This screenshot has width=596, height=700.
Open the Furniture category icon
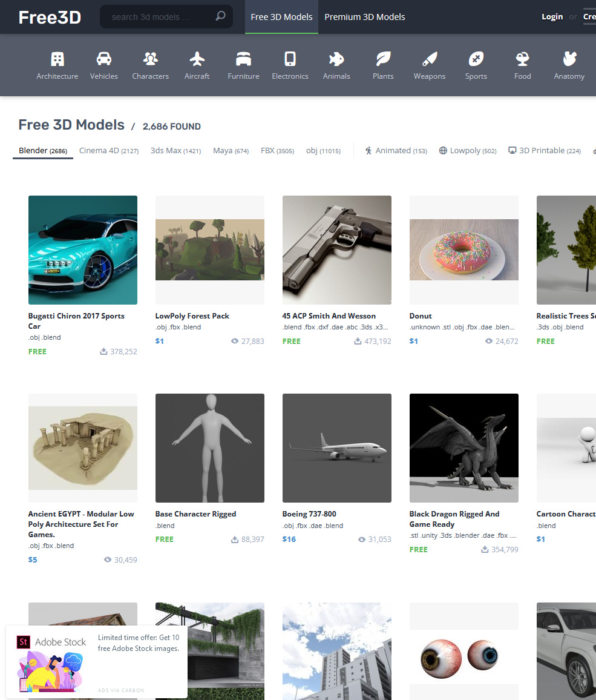(244, 59)
